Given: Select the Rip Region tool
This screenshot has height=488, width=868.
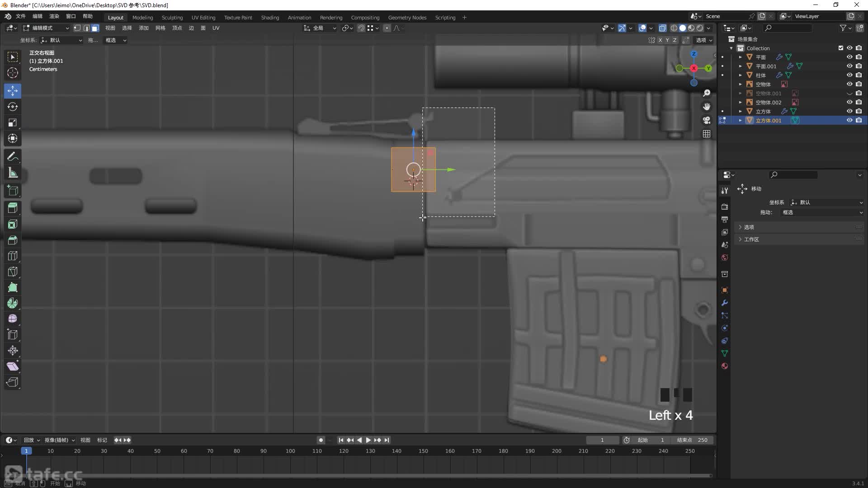Looking at the screenshot, I should tap(13, 382).
